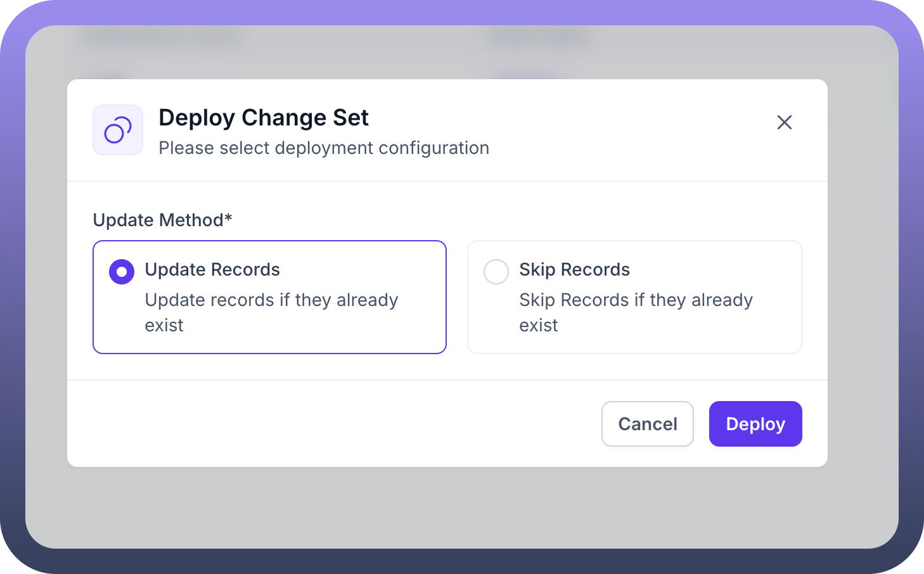
Task: Click the overlapping circles change set icon
Action: click(x=118, y=130)
